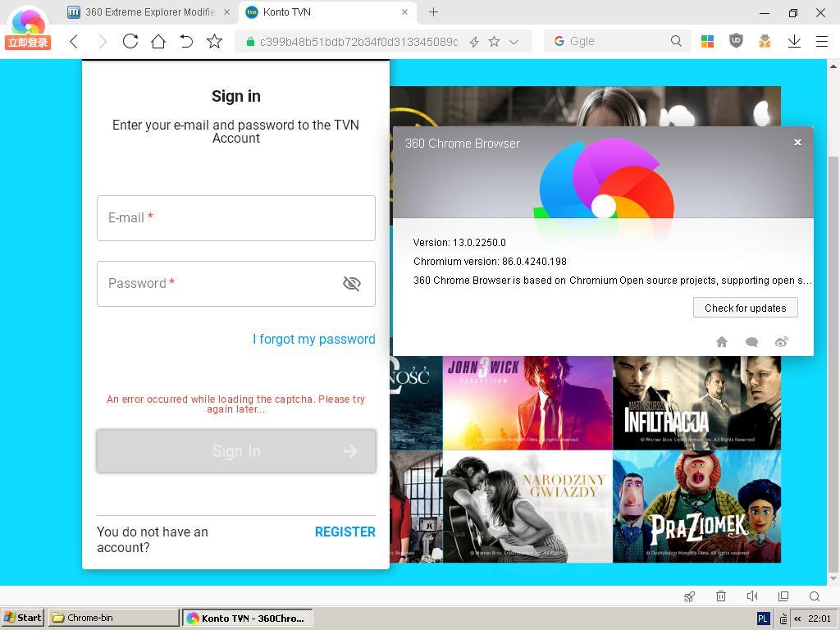The width and height of the screenshot is (840, 630).
Task: Open the Narodziny Gwiazdy poster
Action: pos(527,507)
